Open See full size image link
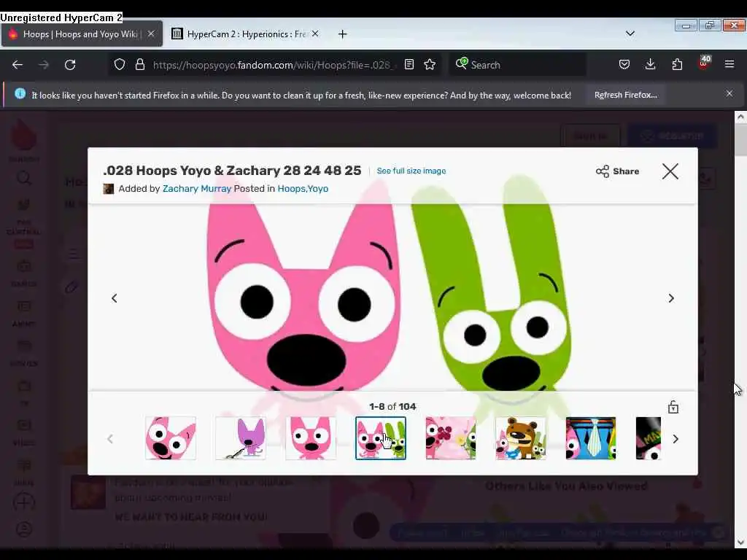 411,171
